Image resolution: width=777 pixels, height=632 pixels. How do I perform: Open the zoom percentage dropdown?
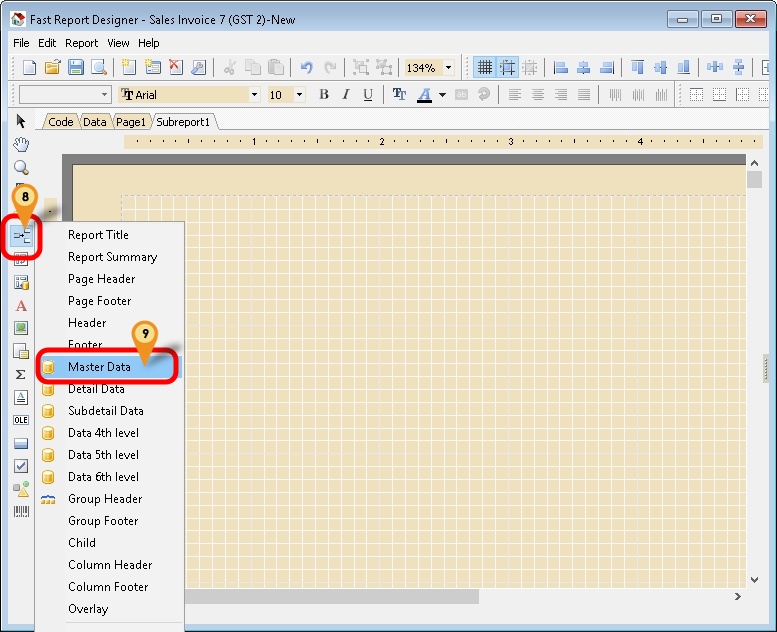pyautogui.click(x=448, y=68)
